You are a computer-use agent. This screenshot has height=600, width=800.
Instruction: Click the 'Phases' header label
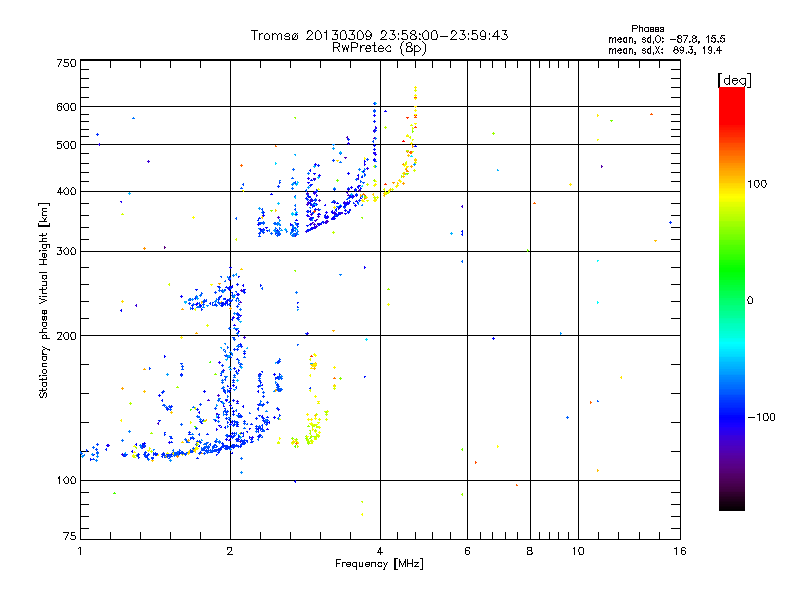(x=647, y=29)
